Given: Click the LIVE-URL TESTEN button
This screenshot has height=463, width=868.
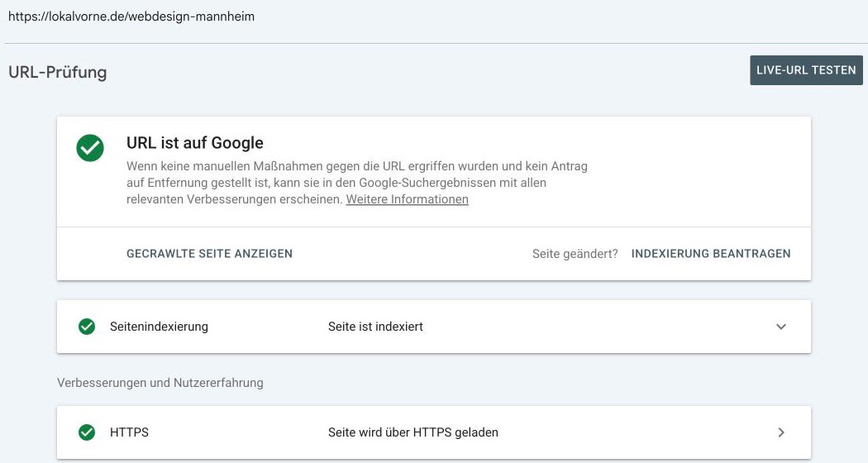Looking at the screenshot, I should pos(806,70).
